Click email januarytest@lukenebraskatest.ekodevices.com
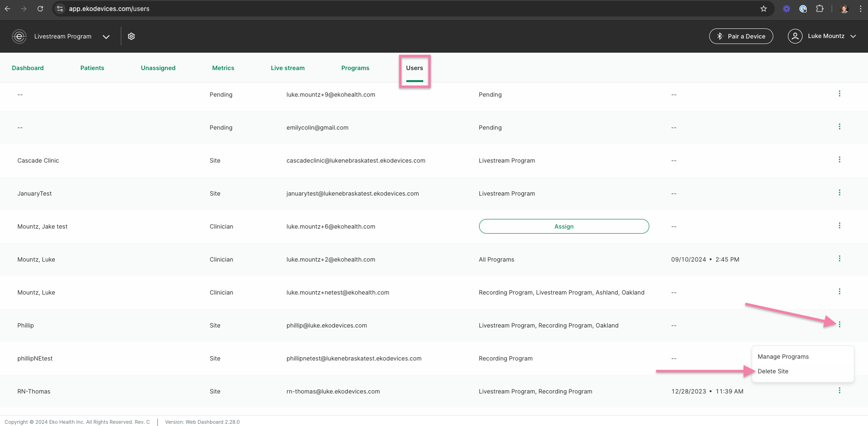Image resolution: width=868 pixels, height=426 pixels. 353,193
